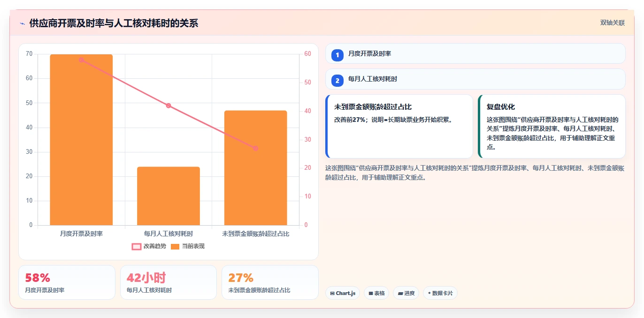This screenshot has height=318, width=644.
Task: Click the orange bar for 未到票金额账龄超过占比
Action: pyautogui.click(x=255, y=168)
